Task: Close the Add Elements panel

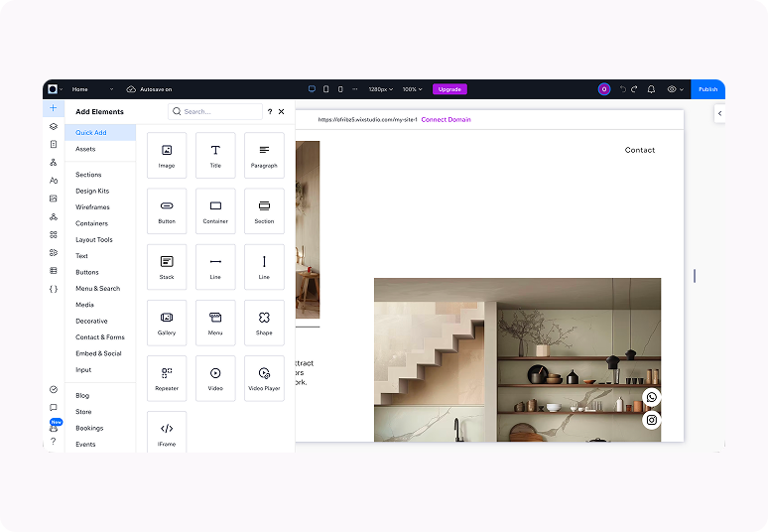Action: pos(281,112)
